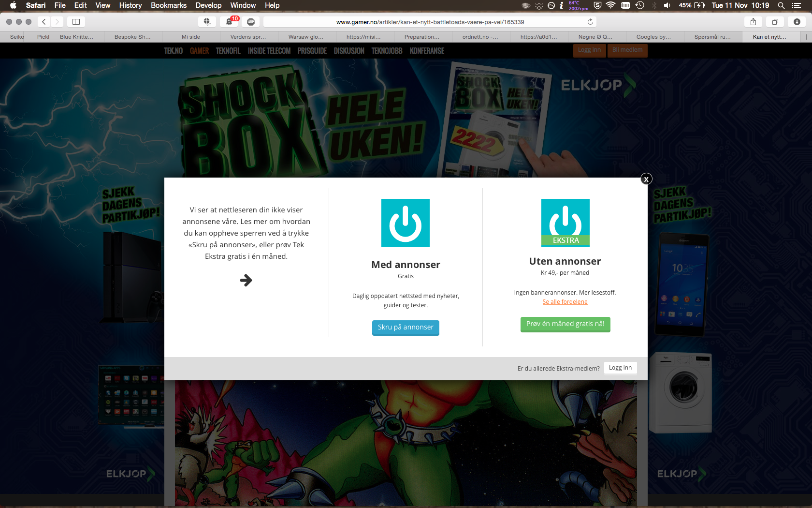The height and width of the screenshot is (508, 812).
Task: Add a new tab with plus button
Action: [x=806, y=37]
